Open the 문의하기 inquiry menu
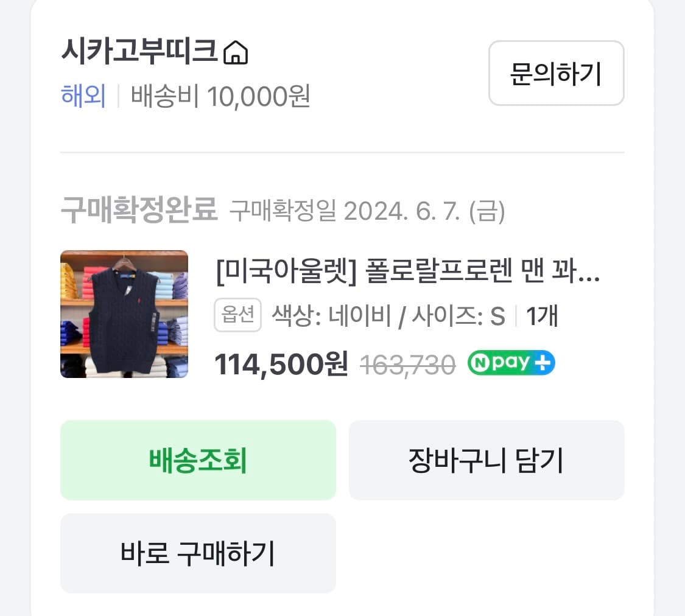Screen dimensions: 685x616 pos(555,73)
